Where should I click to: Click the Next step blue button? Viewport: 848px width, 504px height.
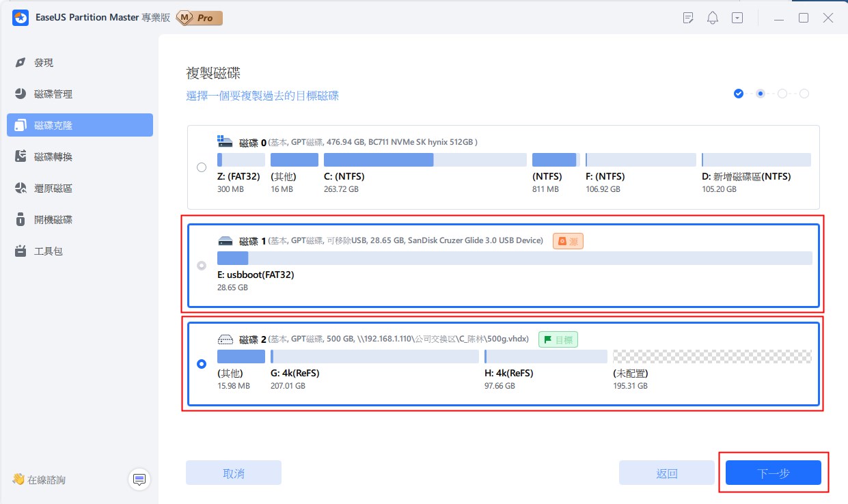click(x=773, y=473)
